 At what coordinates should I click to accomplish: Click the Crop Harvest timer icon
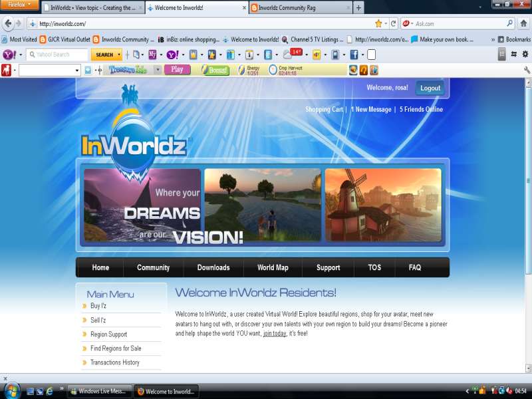pyautogui.click(x=273, y=70)
